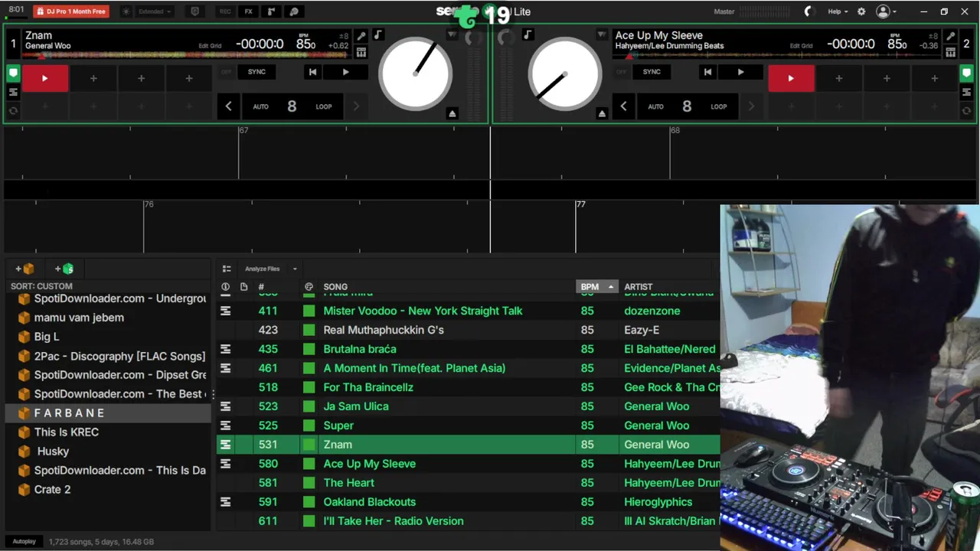Halve the auto loop size on deck 1
Viewport: 980px width, 551px height.
[x=228, y=106]
